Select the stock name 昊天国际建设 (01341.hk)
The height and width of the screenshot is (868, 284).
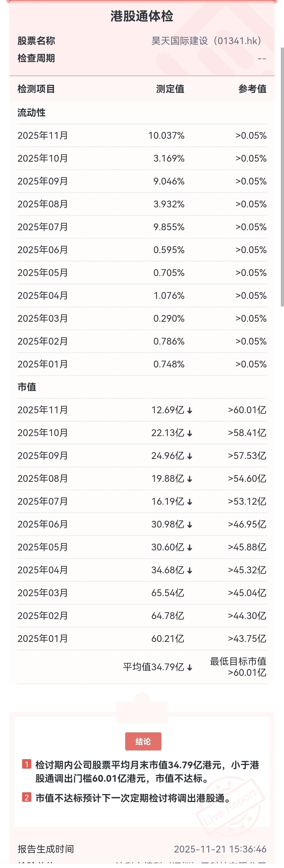pos(206,41)
